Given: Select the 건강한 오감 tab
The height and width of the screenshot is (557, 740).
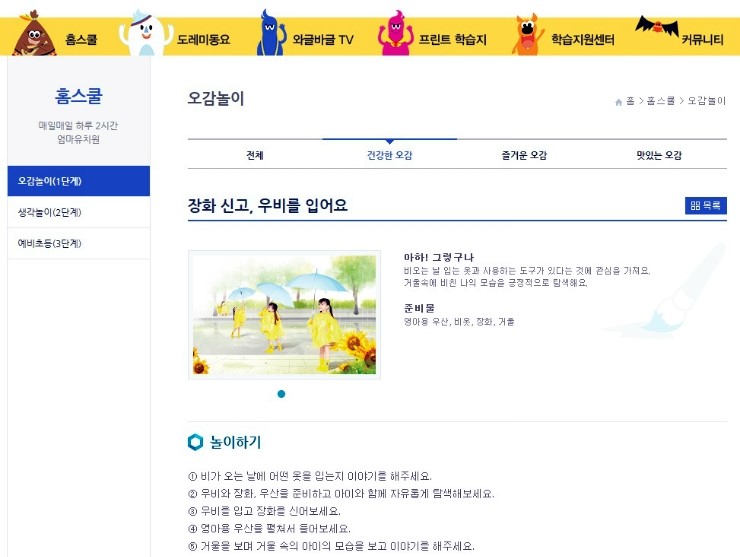Looking at the screenshot, I should (x=389, y=155).
